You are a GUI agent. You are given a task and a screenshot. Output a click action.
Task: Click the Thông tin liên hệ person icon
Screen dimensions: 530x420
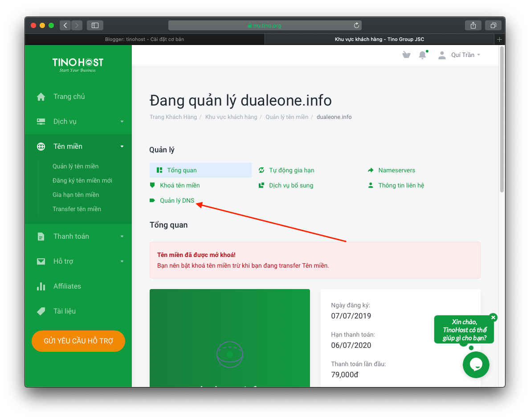pyautogui.click(x=371, y=185)
